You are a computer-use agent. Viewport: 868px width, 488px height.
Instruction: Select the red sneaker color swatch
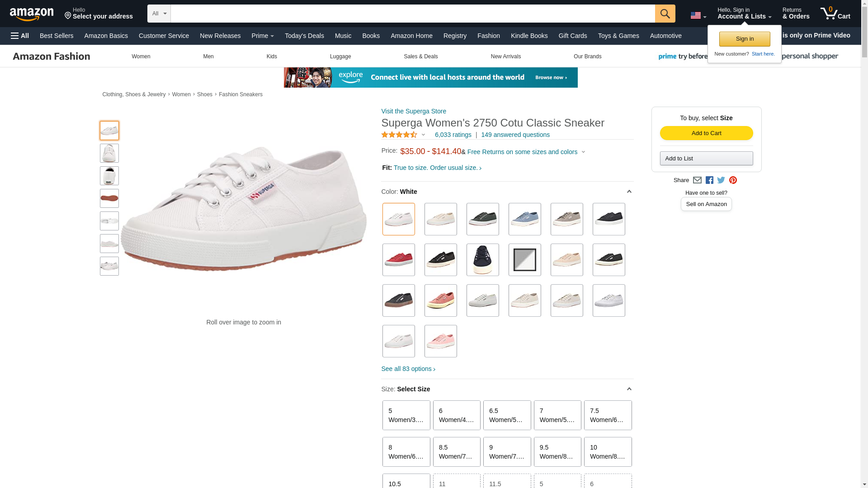(398, 260)
